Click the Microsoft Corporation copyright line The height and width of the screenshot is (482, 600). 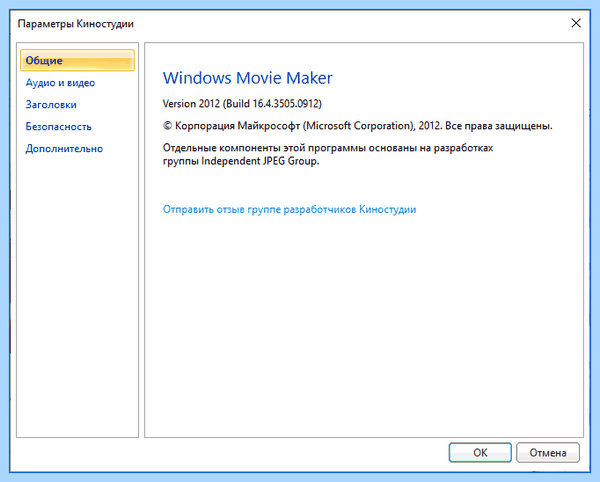click(x=357, y=126)
